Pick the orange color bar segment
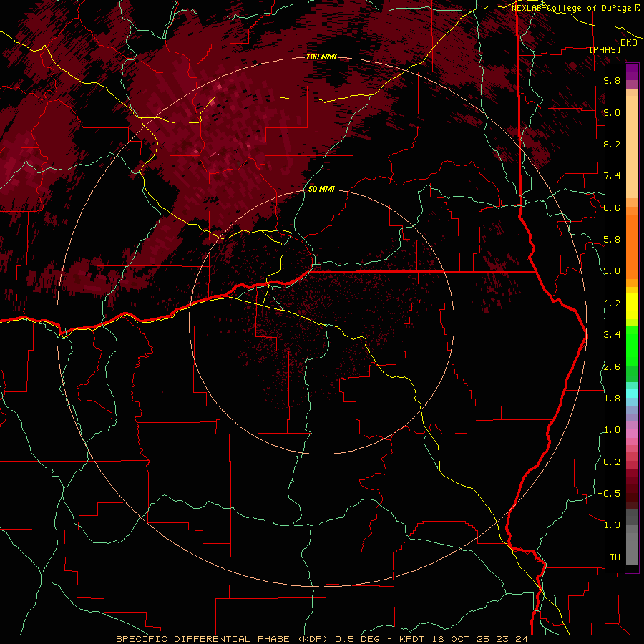644x644 pixels. point(632,248)
